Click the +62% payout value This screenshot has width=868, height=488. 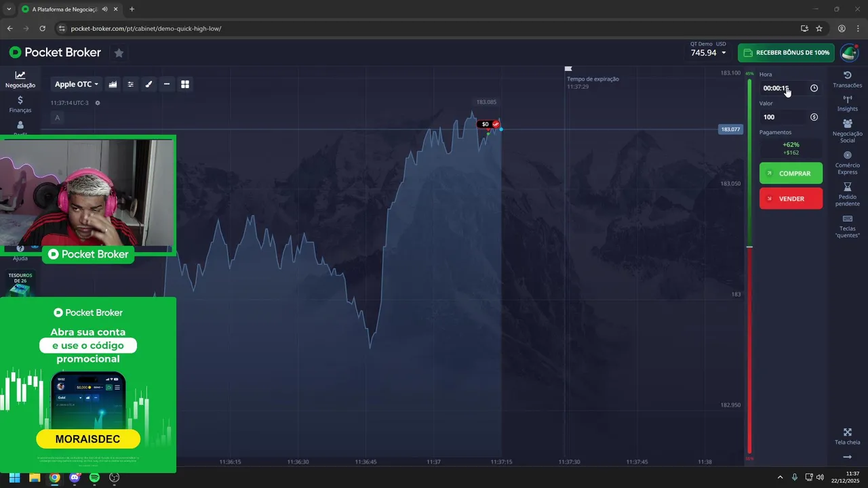pos(791,144)
